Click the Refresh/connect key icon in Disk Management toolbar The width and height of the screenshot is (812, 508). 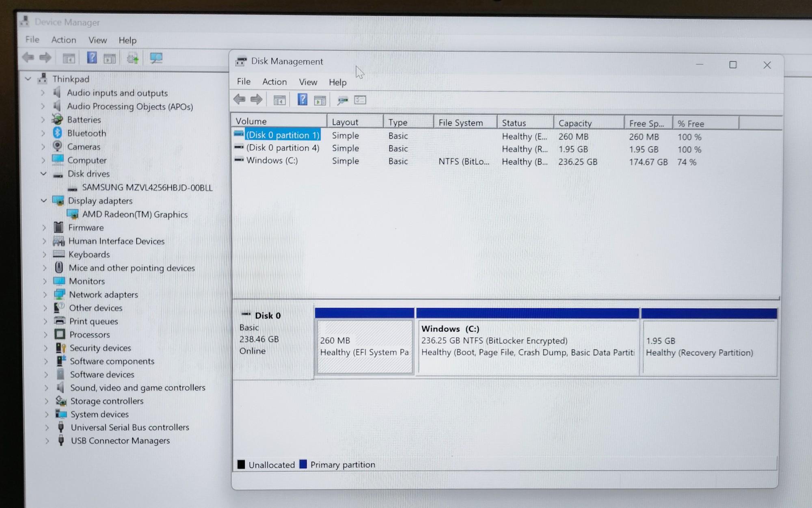[x=343, y=100]
